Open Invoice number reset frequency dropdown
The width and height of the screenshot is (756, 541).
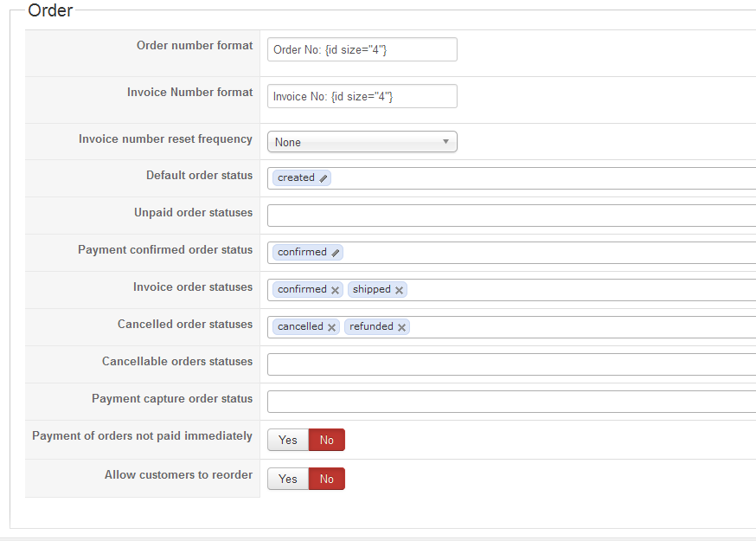pos(362,142)
